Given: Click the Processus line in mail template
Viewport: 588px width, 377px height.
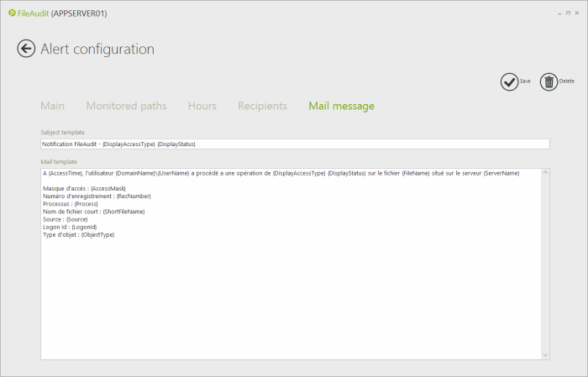Looking at the screenshot, I should [71, 204].
